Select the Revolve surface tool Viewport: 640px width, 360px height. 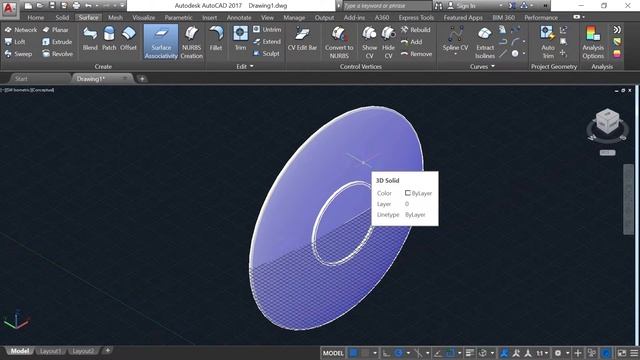point(58,53)
